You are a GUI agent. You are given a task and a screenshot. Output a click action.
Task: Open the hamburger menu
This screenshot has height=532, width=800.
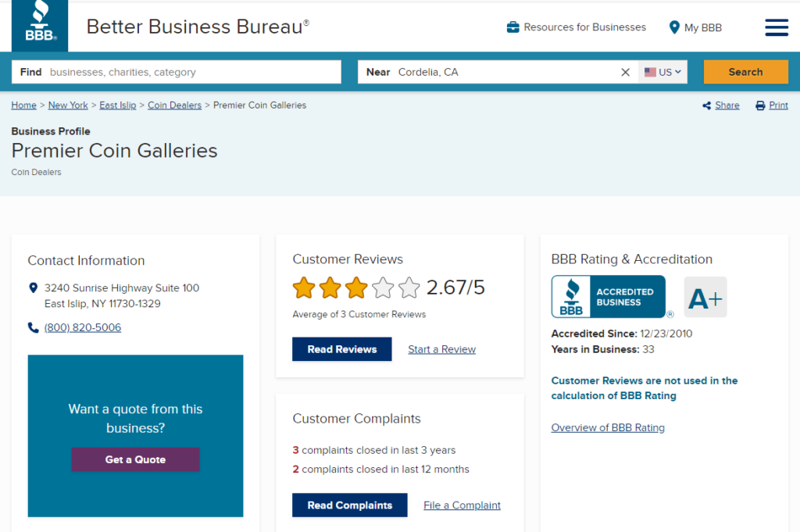pos(777,27)
